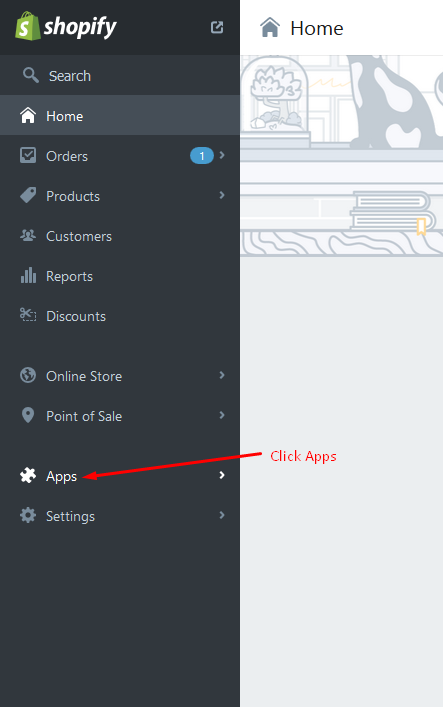Open the Apps menu item
The width and height of the screenshot is (443, 707).
click(x=120, y=476)
